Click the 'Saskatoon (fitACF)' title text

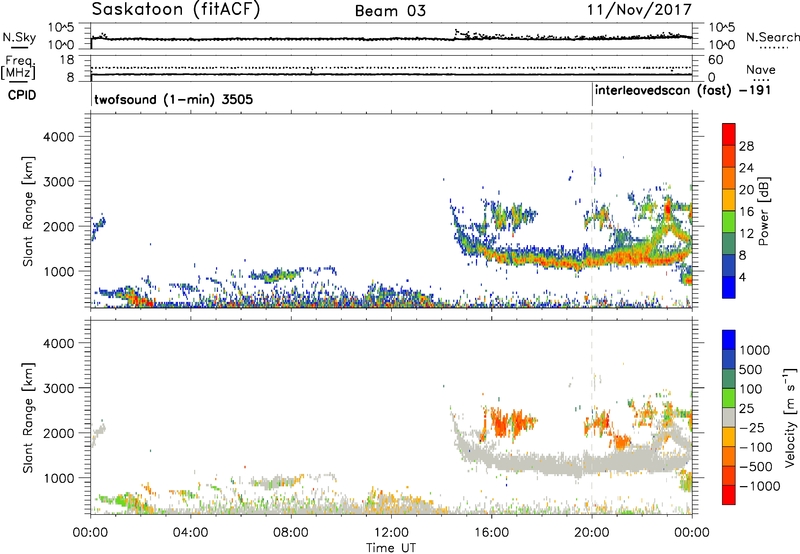coord(176,10)
